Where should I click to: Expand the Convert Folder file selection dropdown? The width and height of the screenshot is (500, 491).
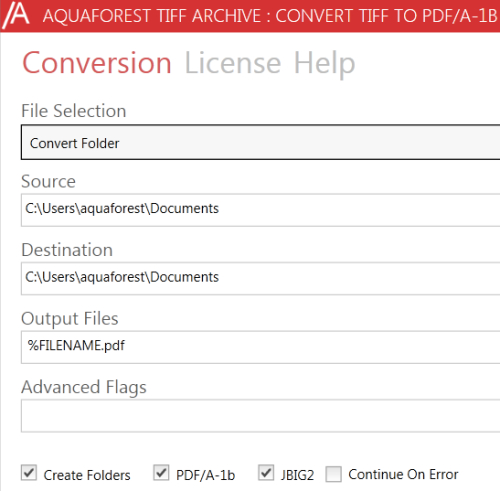(x=260, y=142)
